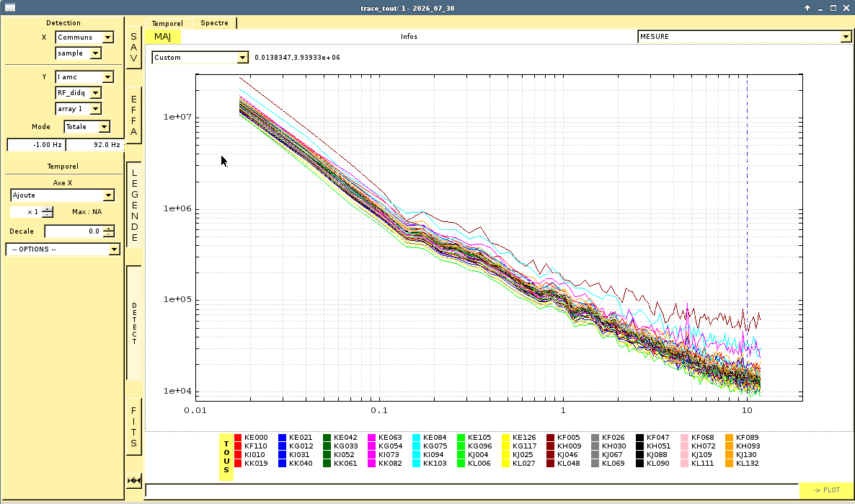Select all curves with the TOUS button
This screenshot has width=855, height=504.
pos(226,457)
